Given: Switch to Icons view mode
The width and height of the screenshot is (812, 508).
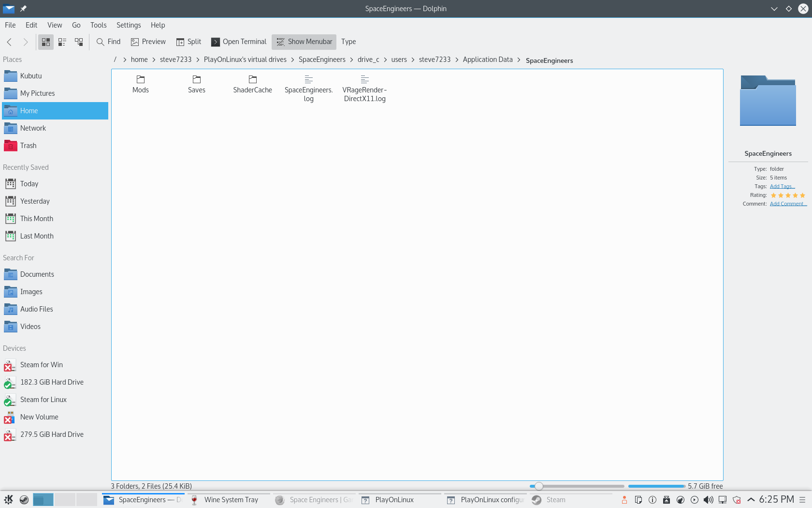Looking at the screenshot, I should 46,42.
